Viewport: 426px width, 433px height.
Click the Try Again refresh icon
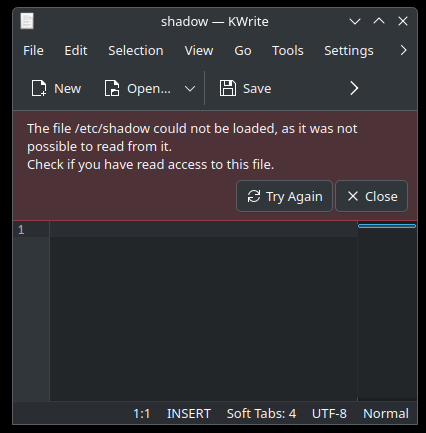(254, 196)
